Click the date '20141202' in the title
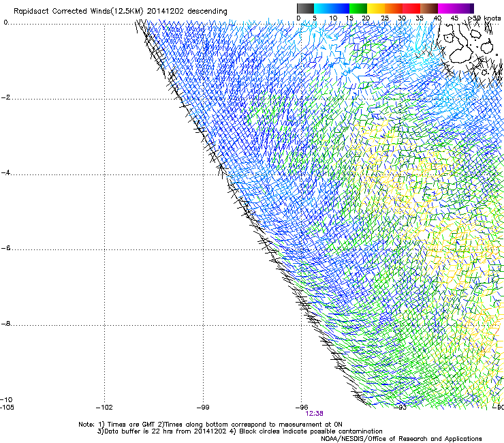 pos(166,12)
